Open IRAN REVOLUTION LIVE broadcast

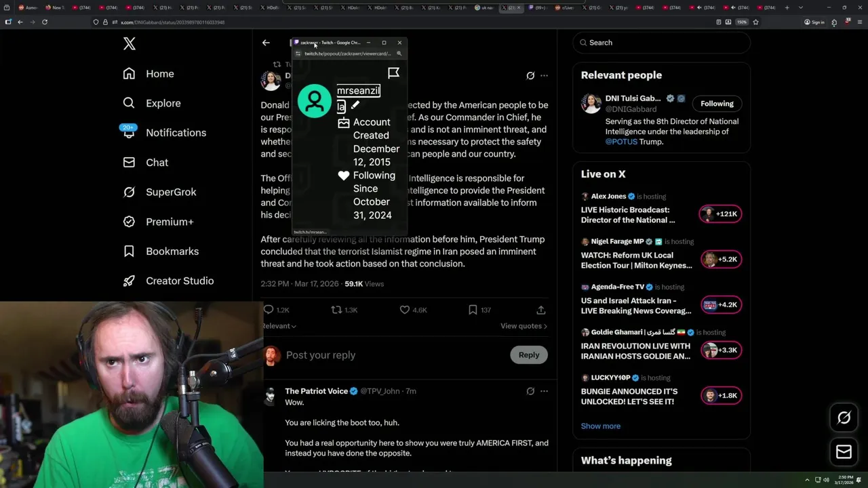click(x=635, y=351)
